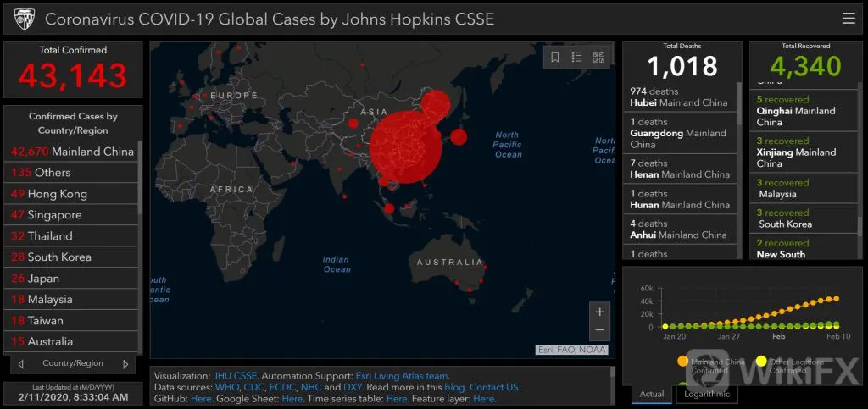Select Hunan 1 deaths entry
The image size is (868, 409).
pos(681,199)
